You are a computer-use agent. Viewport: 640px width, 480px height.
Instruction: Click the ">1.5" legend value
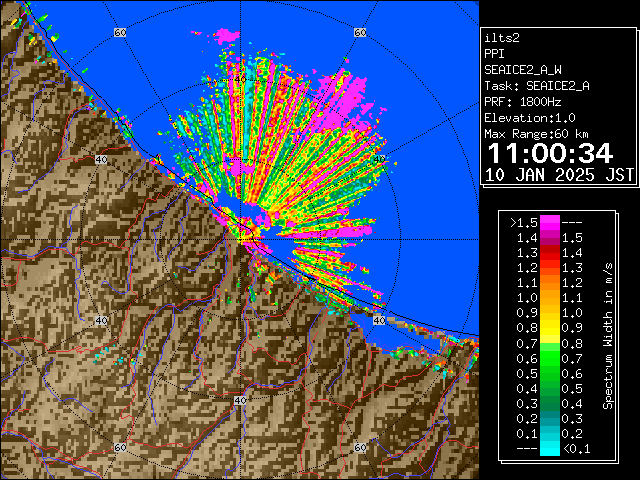(x=524, y=223)
